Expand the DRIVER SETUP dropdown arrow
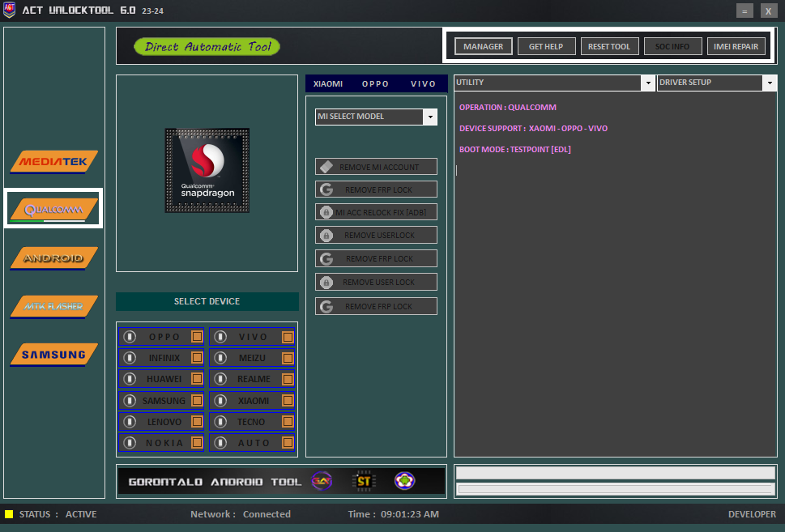The image size is (785, 532). (770, 83)
